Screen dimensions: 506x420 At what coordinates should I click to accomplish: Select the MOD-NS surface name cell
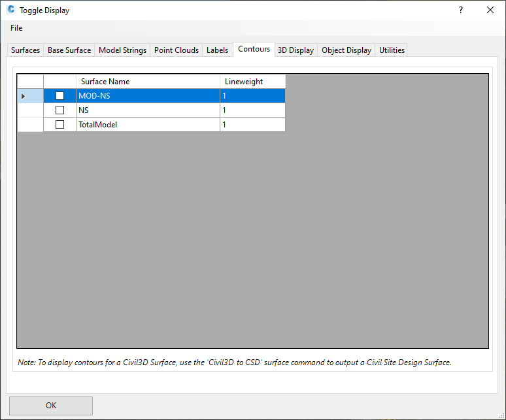click(148, 96)
